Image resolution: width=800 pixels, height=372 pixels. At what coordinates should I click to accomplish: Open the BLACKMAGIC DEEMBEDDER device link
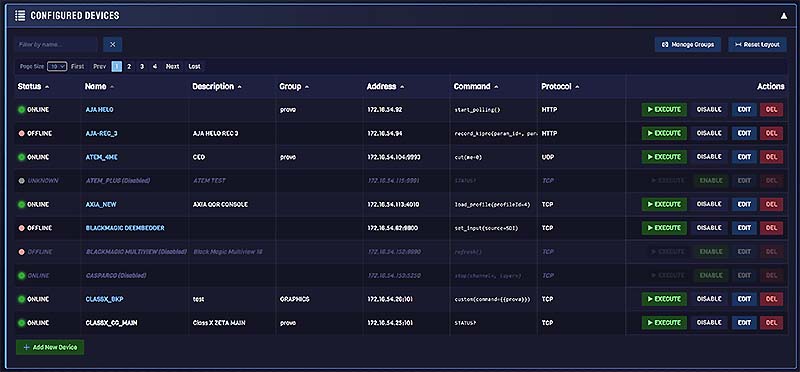click(125, 228)
